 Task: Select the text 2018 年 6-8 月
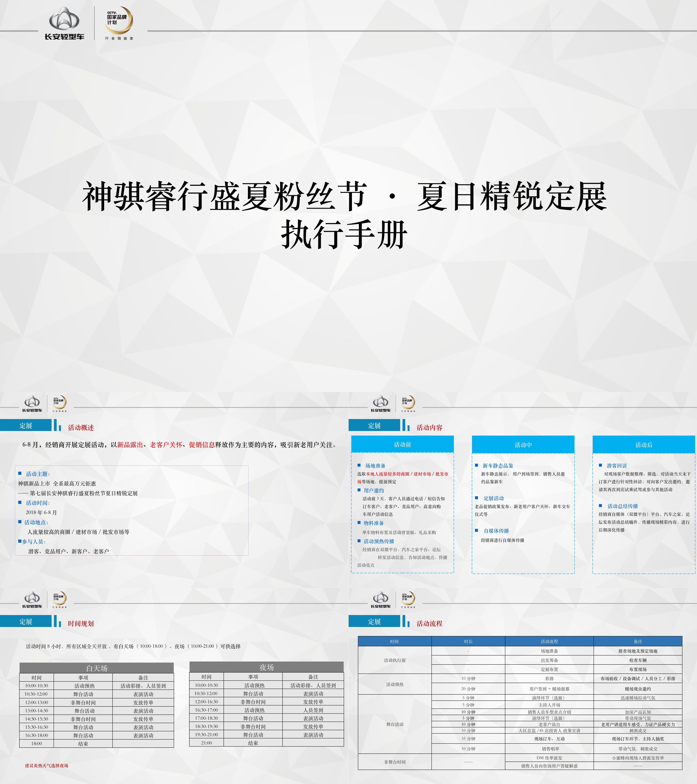tap(41, 512)
